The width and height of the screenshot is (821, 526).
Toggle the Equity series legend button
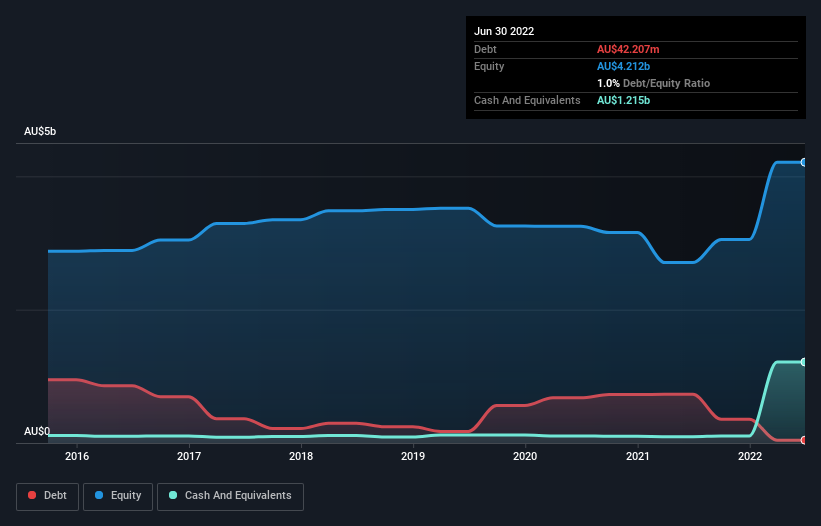click(x=118, y=496)
